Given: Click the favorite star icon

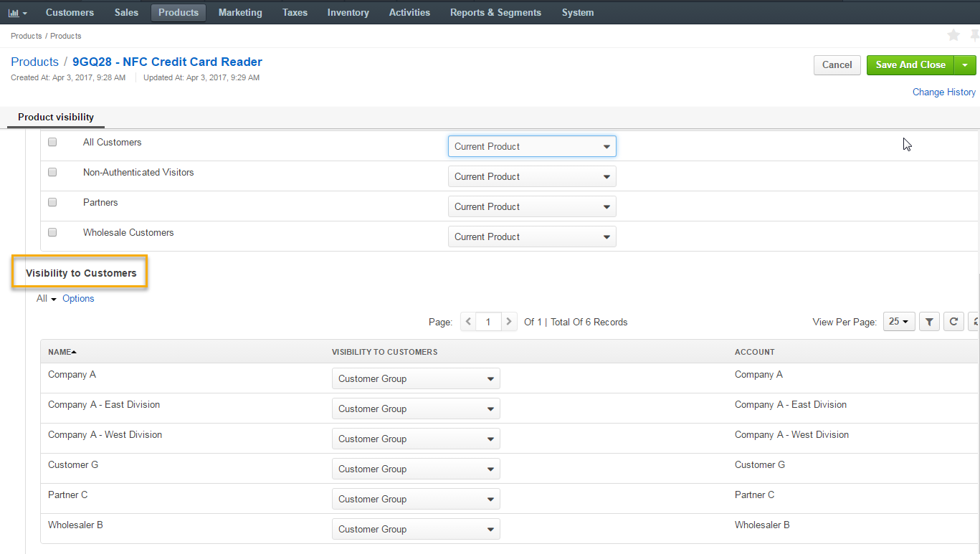Looking at the screenshot, I should coord(953,35).
